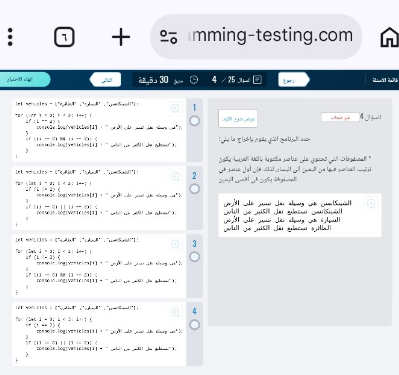Zoom into code of answer option 3
399x375 pixels.
click(x=175, y=244)
